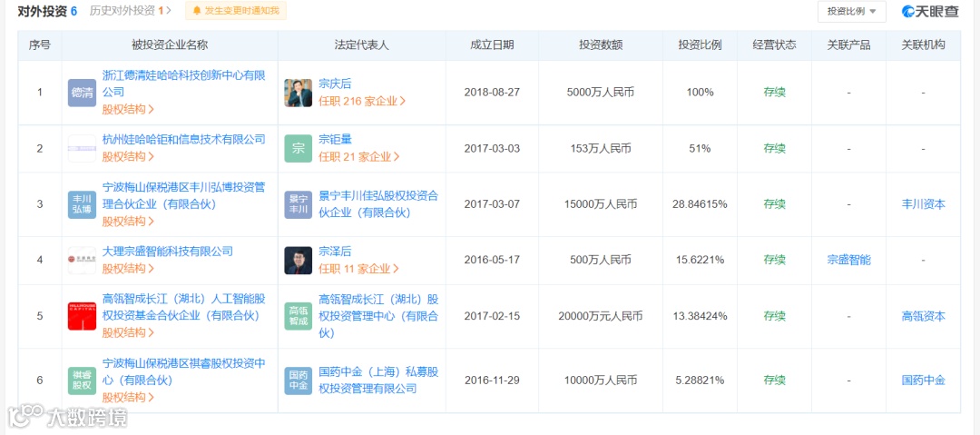Click the ratio cell 5.28821%
Image resolution: width=980 pixels, height=435 pixels.
700,380
